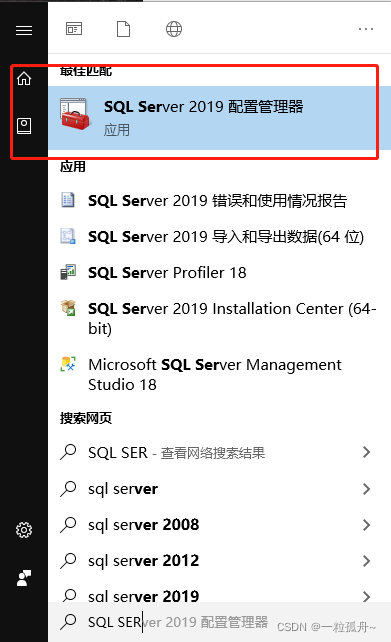
Task: Open search settings via the gear icon
Action: click(x=24, y=530)
